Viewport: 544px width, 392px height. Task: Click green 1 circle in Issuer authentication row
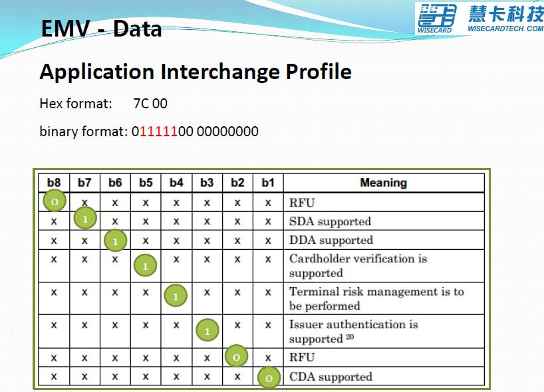pos(207,330)
